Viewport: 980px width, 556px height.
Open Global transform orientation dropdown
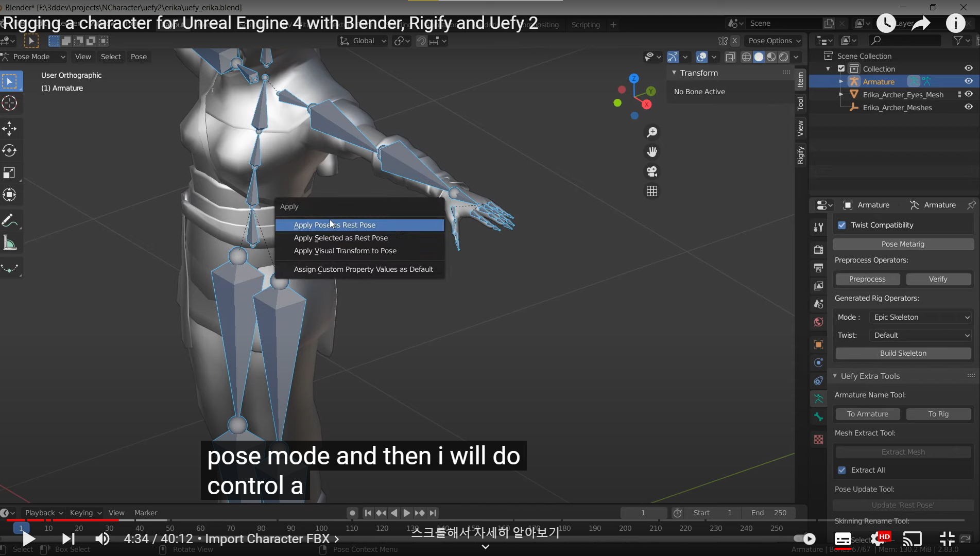pyautogui.click(x=363, y=41)
